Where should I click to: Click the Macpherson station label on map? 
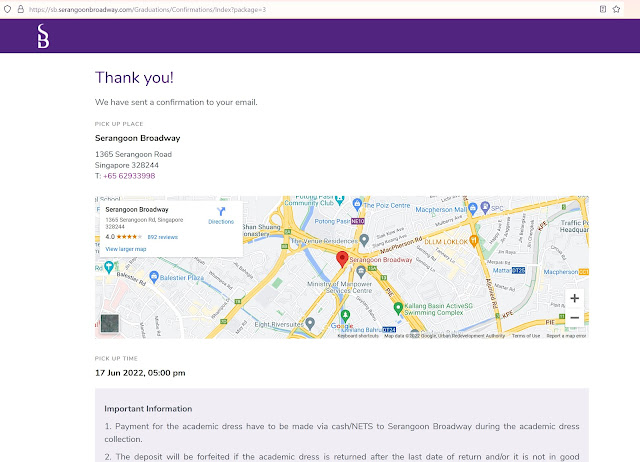pos(566,272)
